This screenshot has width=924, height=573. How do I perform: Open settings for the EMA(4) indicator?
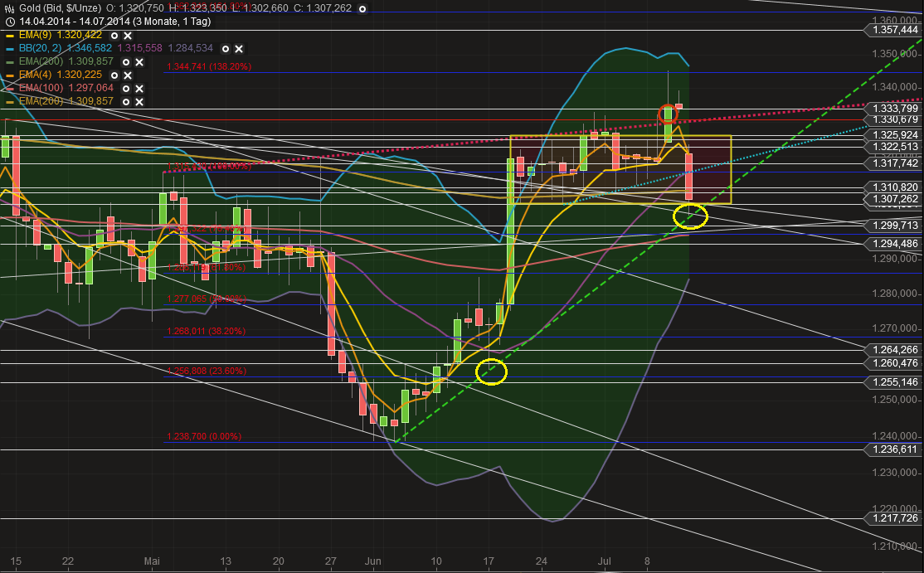114,75
